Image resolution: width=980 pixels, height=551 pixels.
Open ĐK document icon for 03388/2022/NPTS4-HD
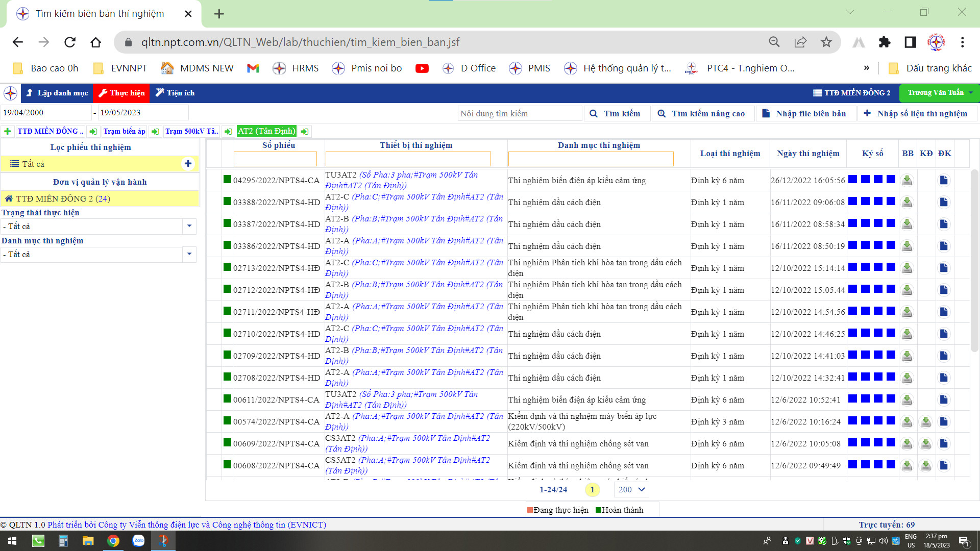[943, 203]
